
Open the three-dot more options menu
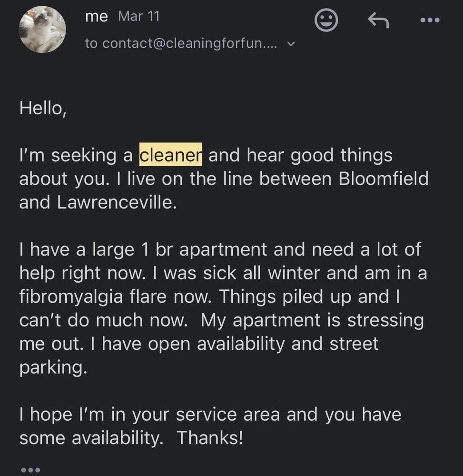tap(430, 20)
